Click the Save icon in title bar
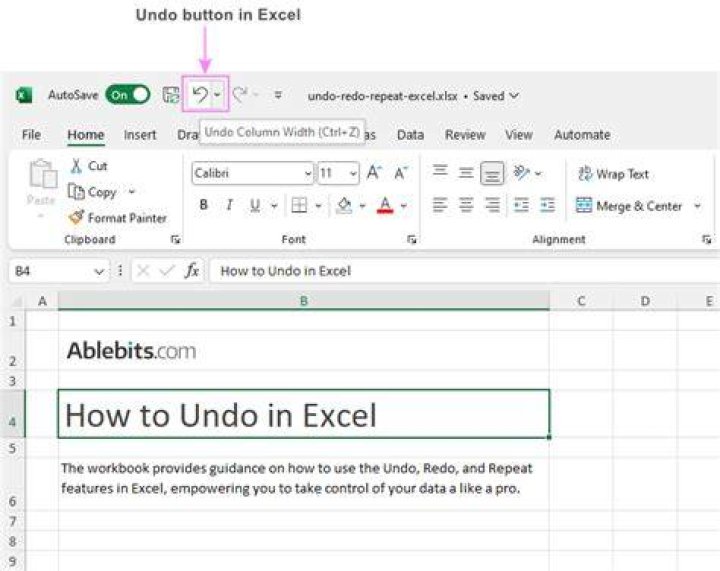Viewport: 720px width, 571px height. pos(171,95)
